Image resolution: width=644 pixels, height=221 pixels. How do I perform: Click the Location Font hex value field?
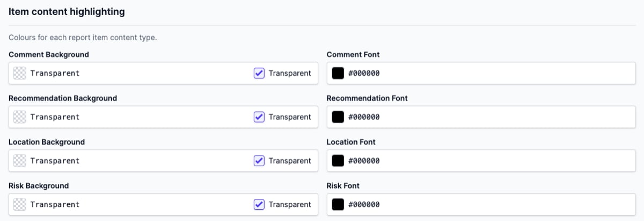pos(481,161)
